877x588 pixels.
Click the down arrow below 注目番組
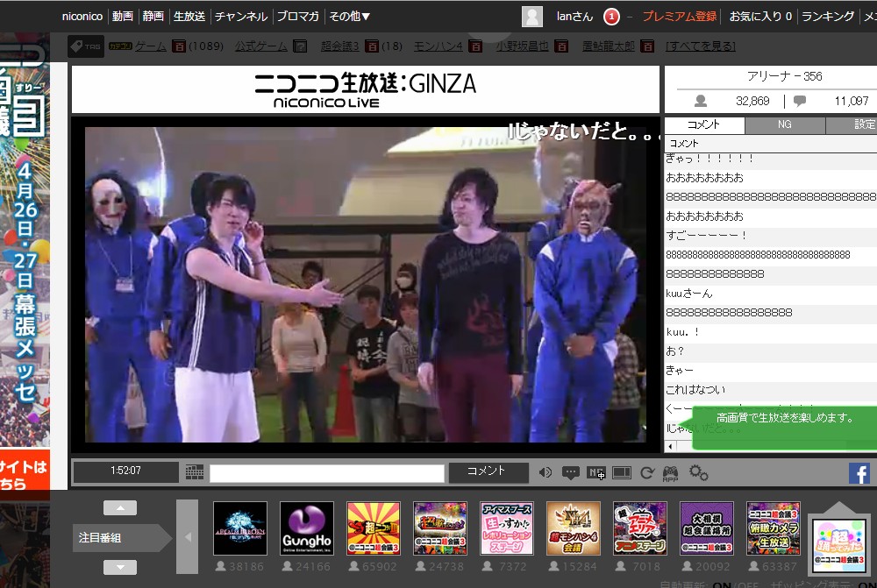pyautogui.click(x=119, y=567)
